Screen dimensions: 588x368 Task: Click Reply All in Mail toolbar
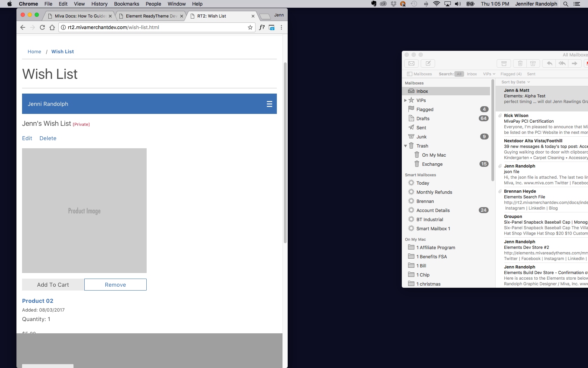tap(562, 63)
